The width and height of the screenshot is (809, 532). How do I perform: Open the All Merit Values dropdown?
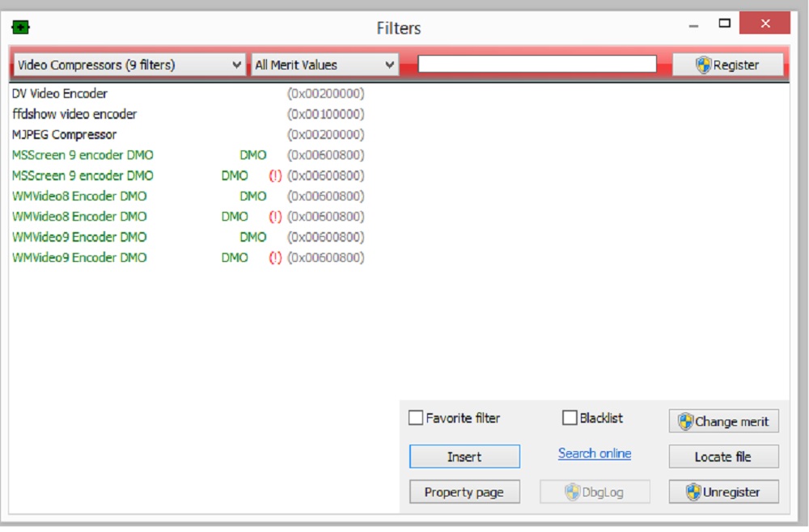[x=325, y=65]
